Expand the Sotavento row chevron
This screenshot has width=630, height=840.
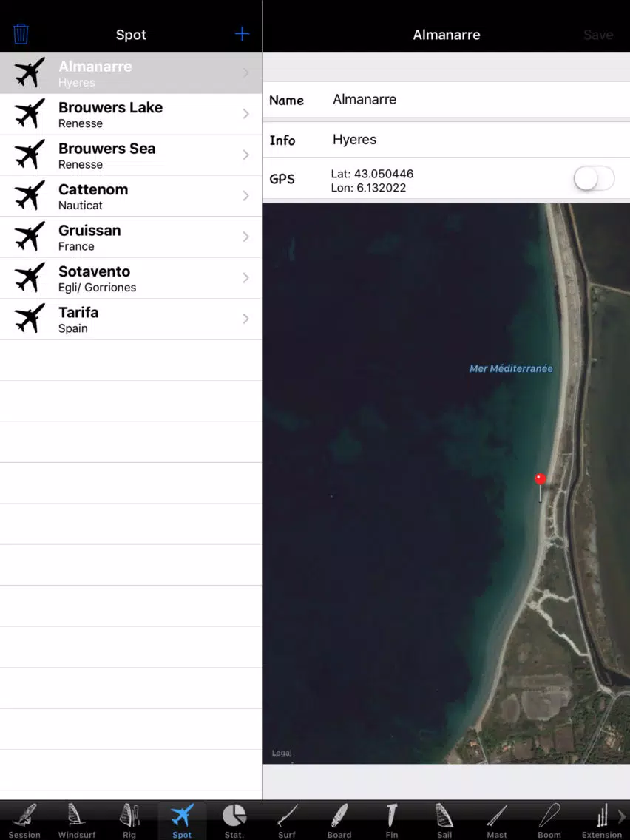246,277
